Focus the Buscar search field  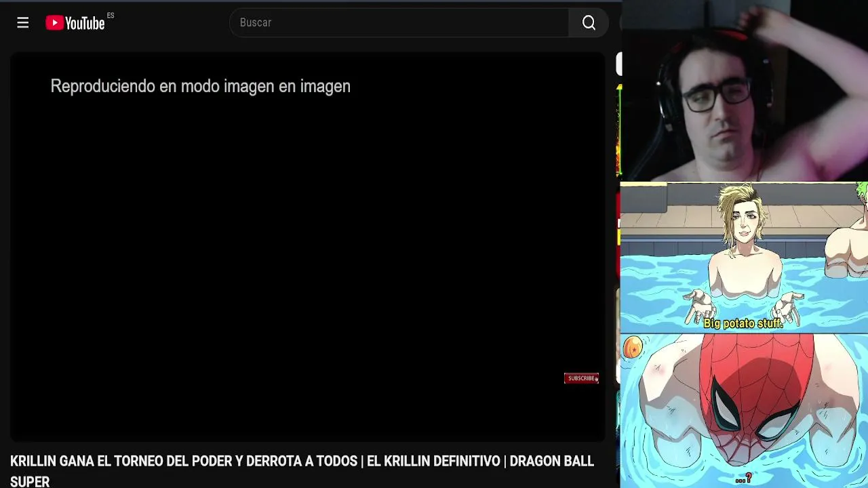point(399,22)
